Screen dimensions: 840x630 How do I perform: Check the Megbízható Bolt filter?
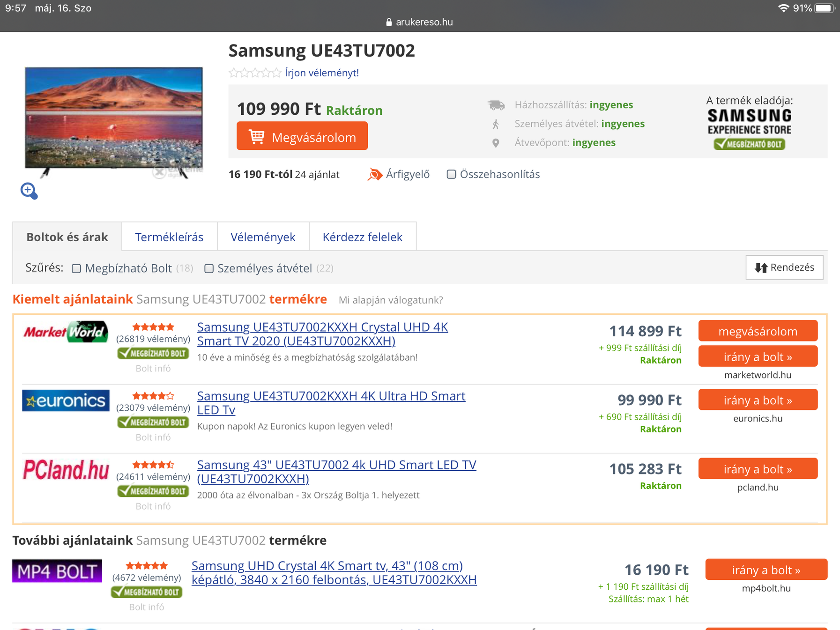[x=76, y=268]
